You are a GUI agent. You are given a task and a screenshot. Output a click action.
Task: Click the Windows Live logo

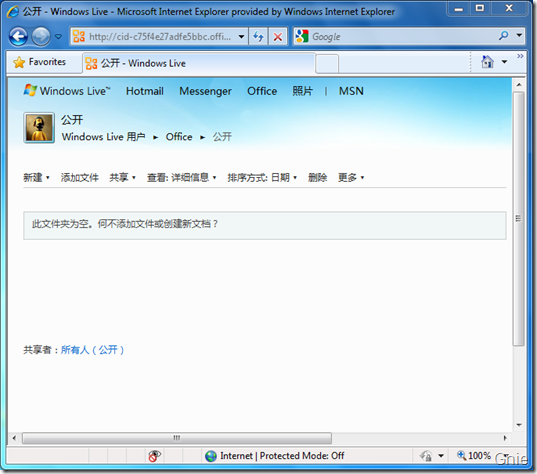pyautogui.click(x=67, y=91)
